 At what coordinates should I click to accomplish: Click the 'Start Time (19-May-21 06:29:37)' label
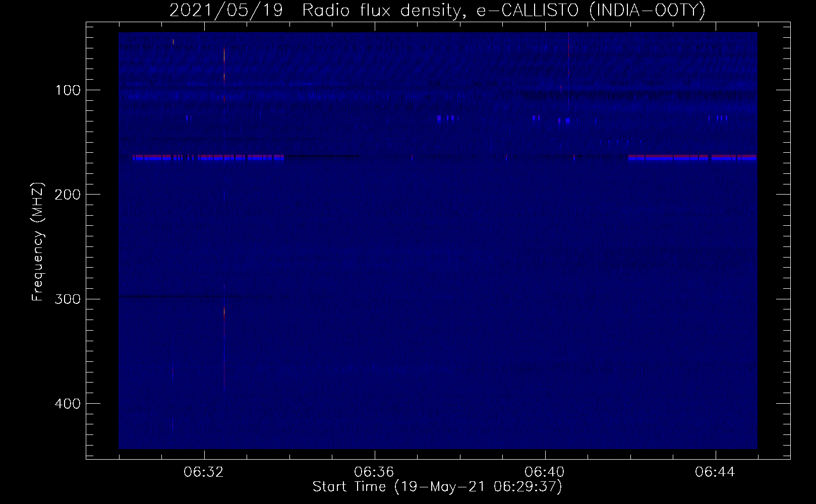click(437, 487)
